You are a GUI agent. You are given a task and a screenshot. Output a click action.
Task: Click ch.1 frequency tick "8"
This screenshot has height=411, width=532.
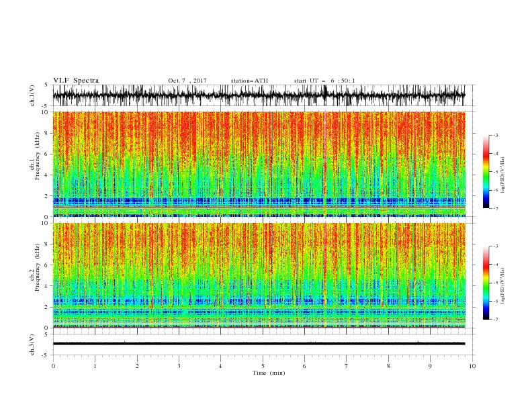pos(47,133)
